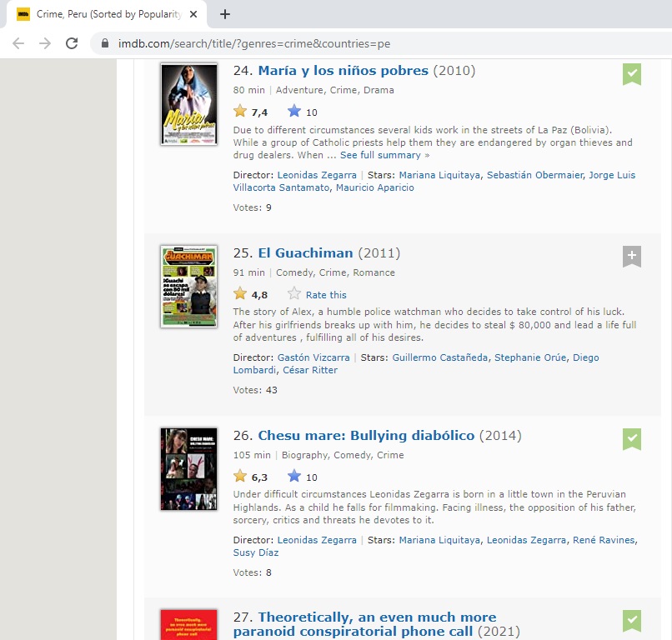Open director Gastón Vizcarra page

tap(313, 357)
